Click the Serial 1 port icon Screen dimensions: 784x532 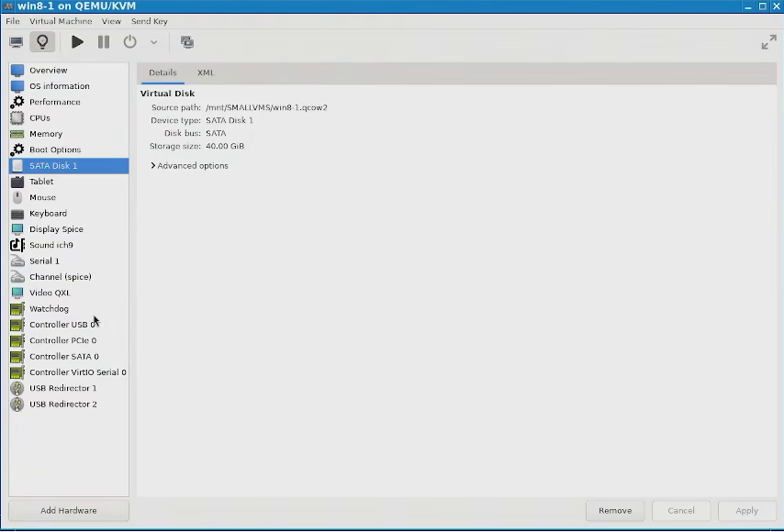17,260
